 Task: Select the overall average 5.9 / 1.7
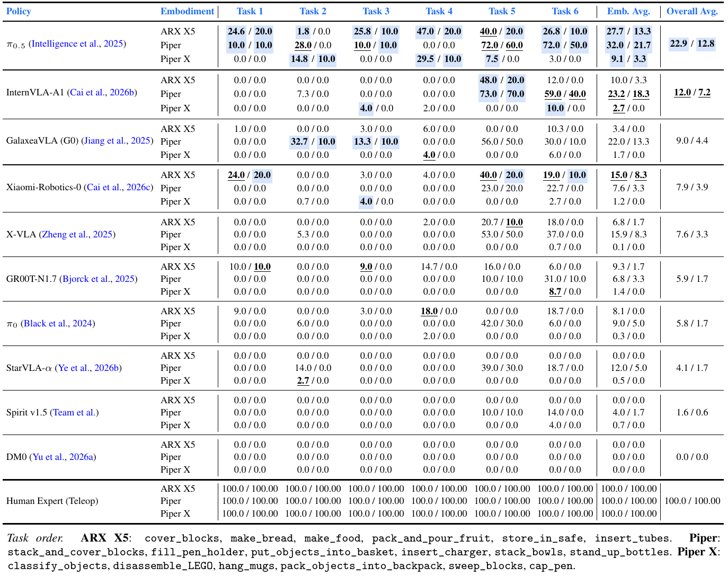[693, 279]
